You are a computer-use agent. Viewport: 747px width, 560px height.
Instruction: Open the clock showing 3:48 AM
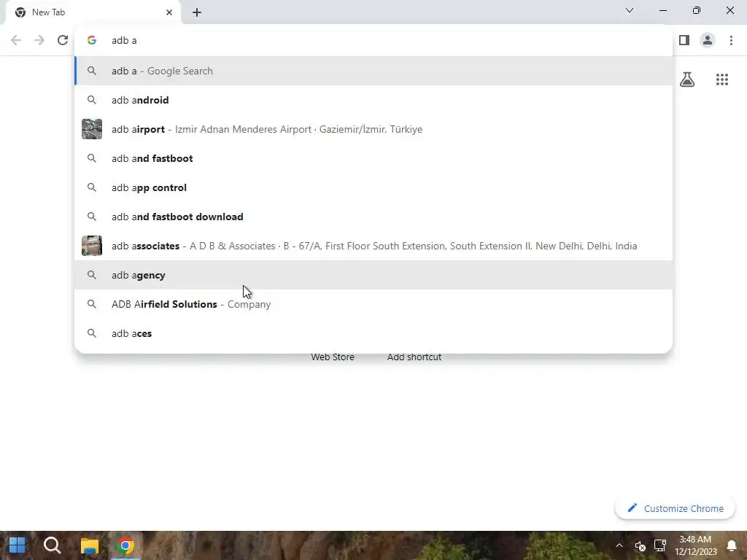695,545
